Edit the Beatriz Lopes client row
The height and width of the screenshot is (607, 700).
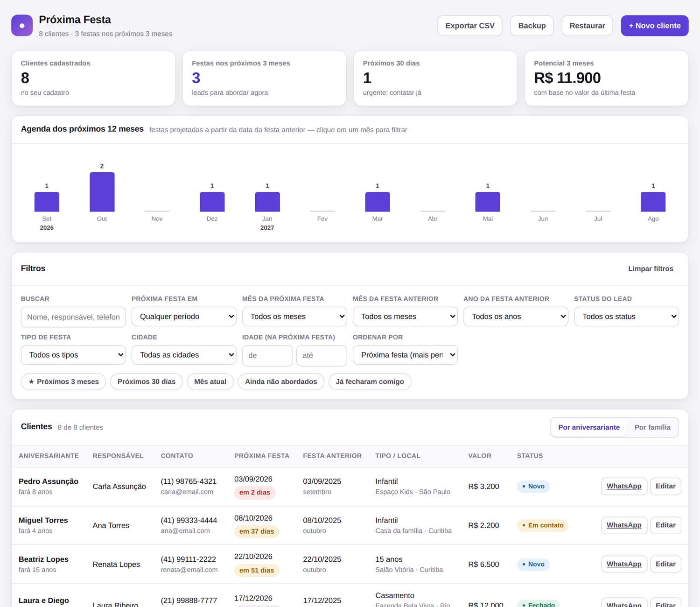[665, 564]
